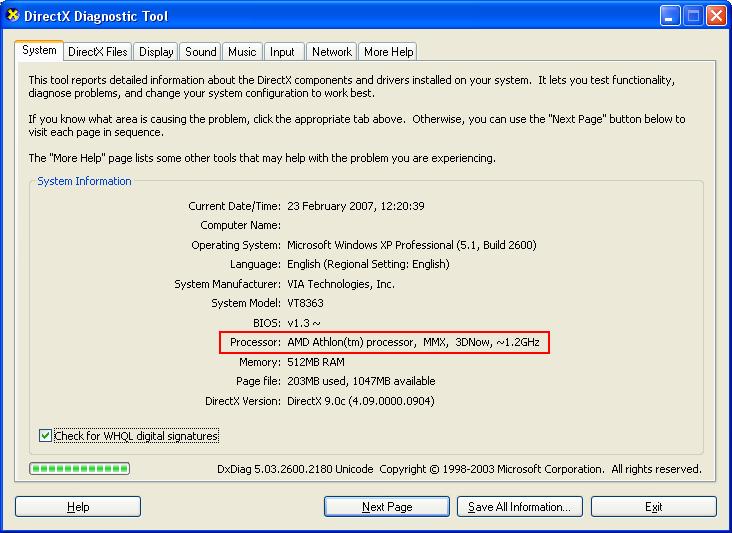The image size is (732, 533).
Task: Click the Exit button
Action: [x=654, y=507]
